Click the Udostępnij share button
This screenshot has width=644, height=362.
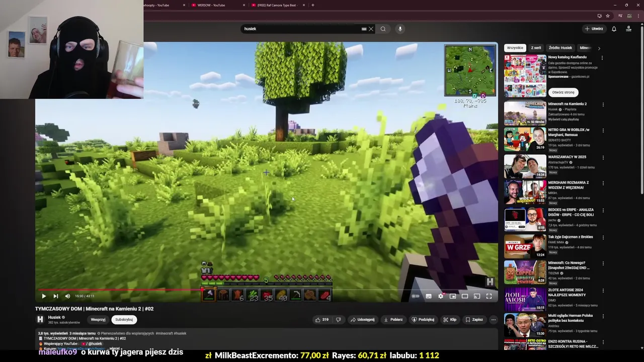363,319
